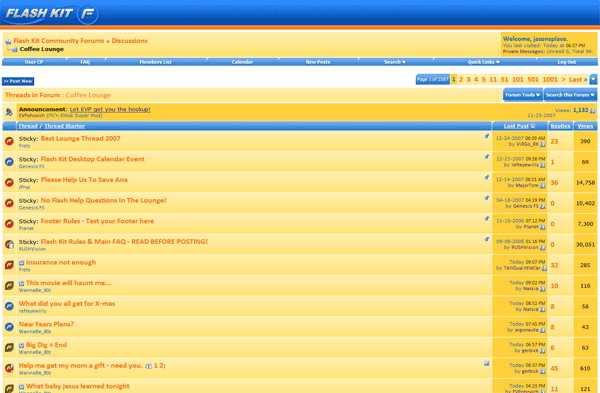The height and width of the screenshot is (393, 600).
Task: Sort by the Thread Starter header link
Action: pos(64,126)
